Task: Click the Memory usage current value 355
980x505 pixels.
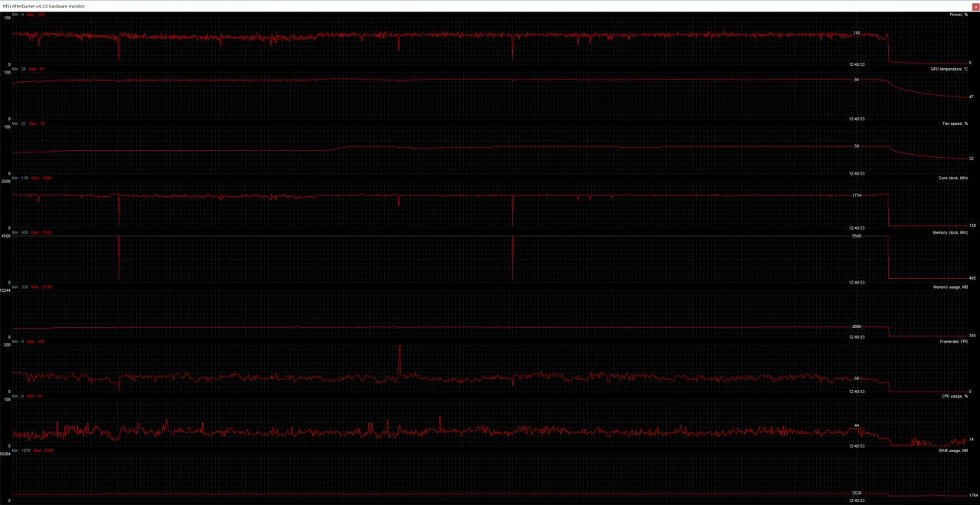Action: tap(972, 335)
